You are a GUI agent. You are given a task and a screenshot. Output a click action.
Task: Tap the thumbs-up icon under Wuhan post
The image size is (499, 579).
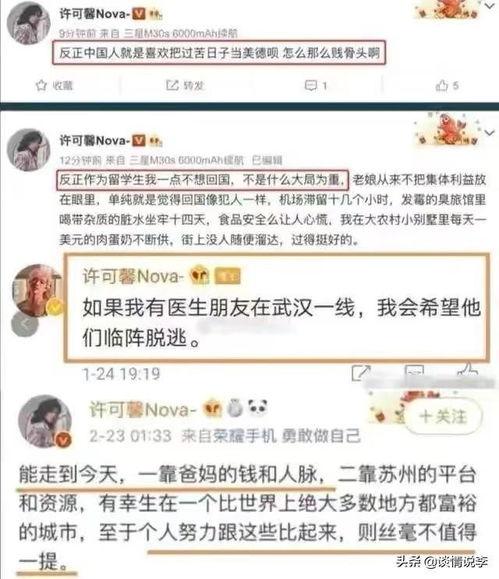point(467,370)
